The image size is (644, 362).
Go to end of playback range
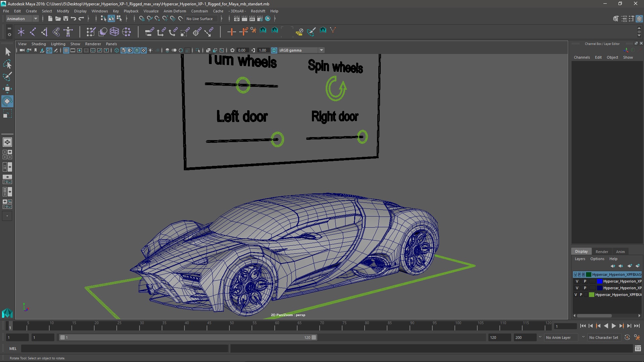point(637,326)
